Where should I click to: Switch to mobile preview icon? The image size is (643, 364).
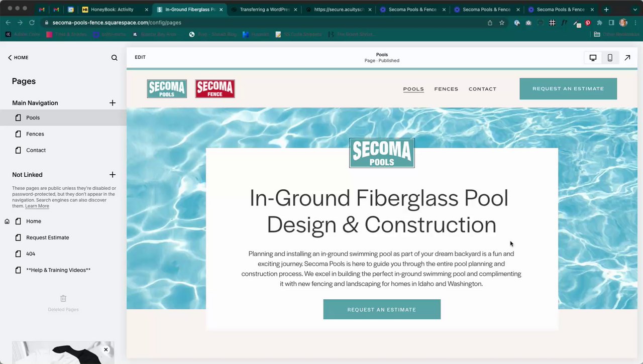point(610,58)
